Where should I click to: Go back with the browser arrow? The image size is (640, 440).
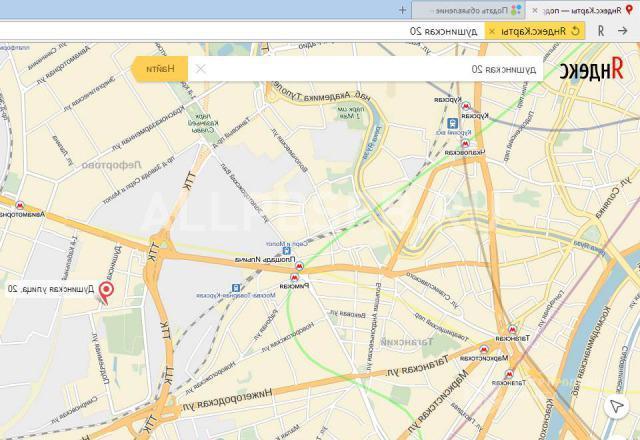point(622,31)
